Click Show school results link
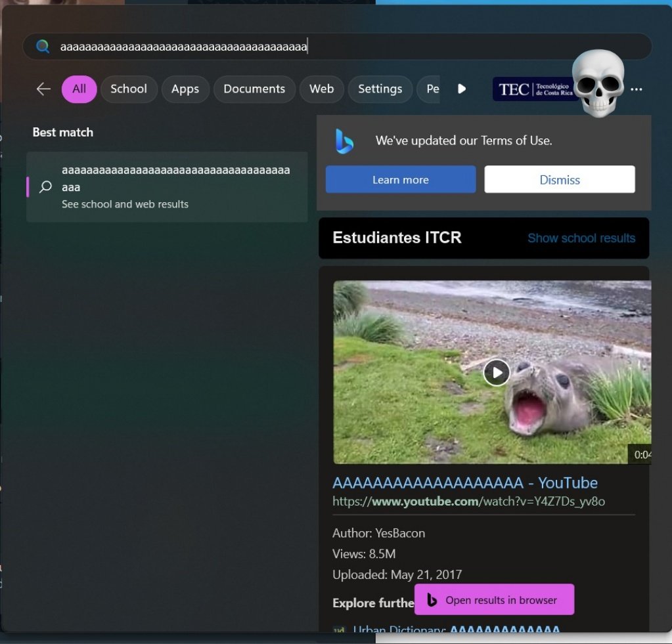Viewport: 672px width, 644px height. (x=581, y=238)
